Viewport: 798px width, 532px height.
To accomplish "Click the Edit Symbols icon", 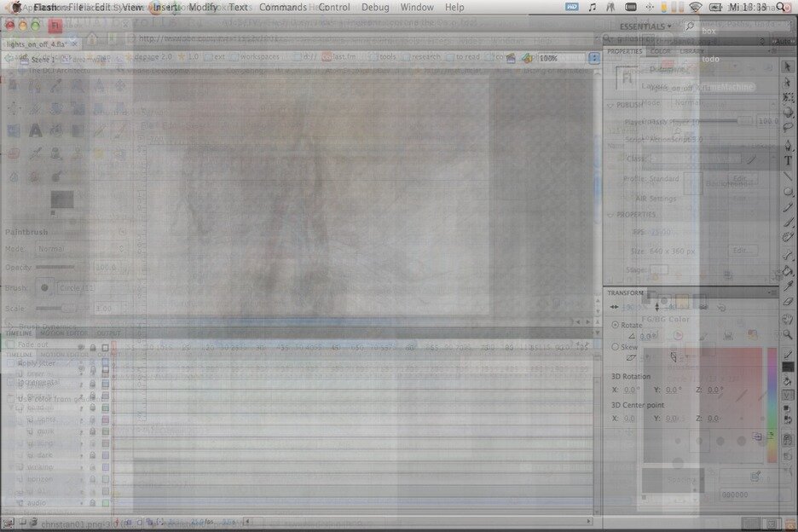I will 527,59.
